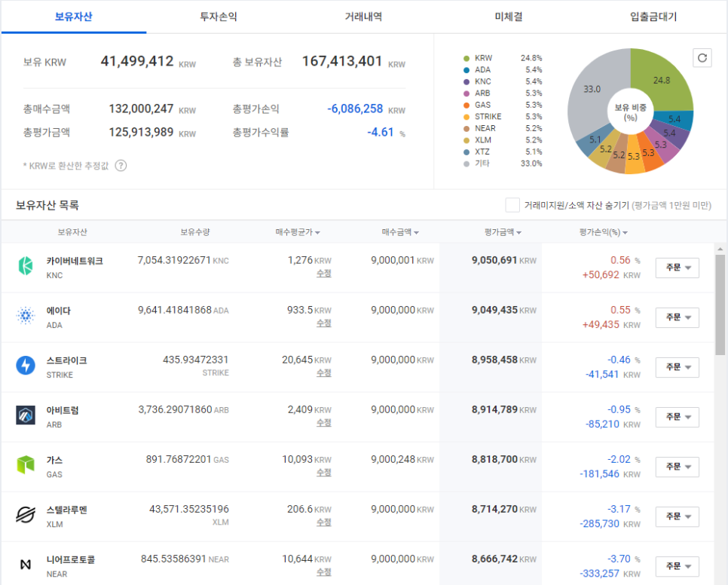
Task: Click the 카이버네트워크 asset name
Action: 75,261
